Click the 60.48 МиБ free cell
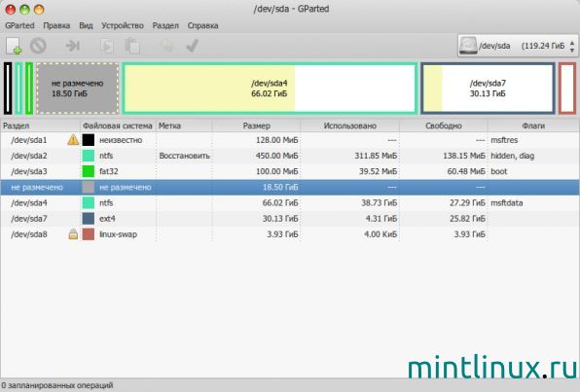This screenshot has height=392, width=580. [x=466, y=171]
